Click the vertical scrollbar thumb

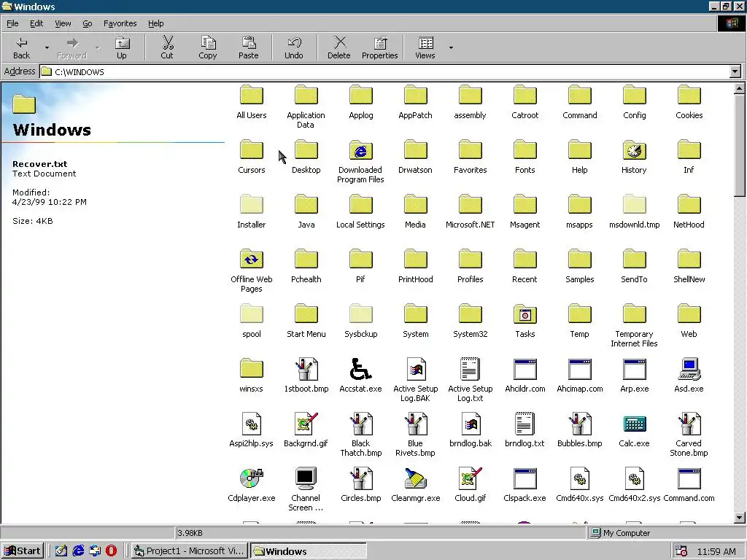(740, 145)
